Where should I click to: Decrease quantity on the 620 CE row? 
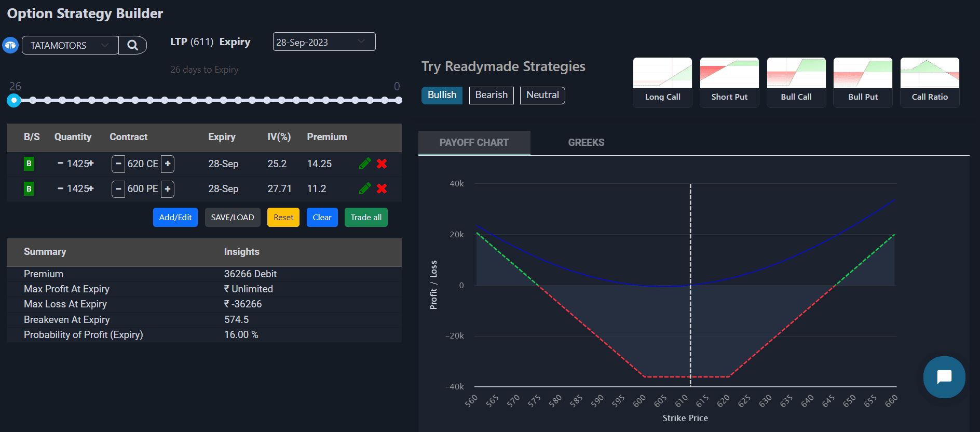(x=61, y=163)
